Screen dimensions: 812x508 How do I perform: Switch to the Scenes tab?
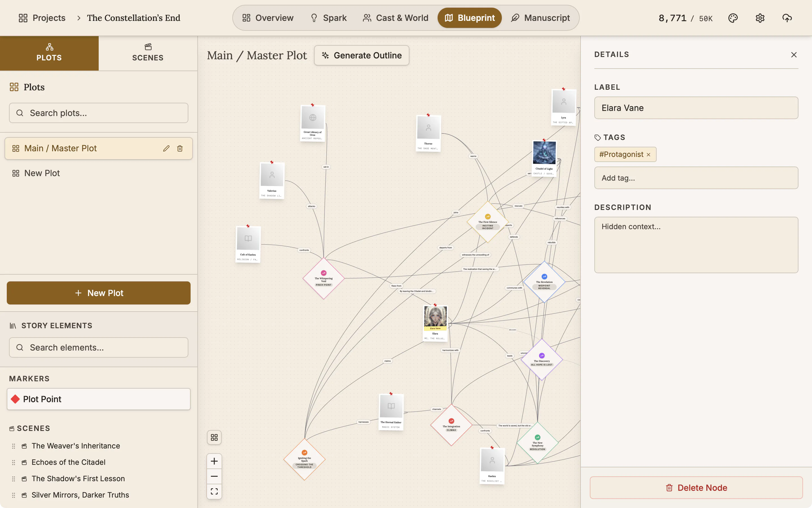coord(148,53)
